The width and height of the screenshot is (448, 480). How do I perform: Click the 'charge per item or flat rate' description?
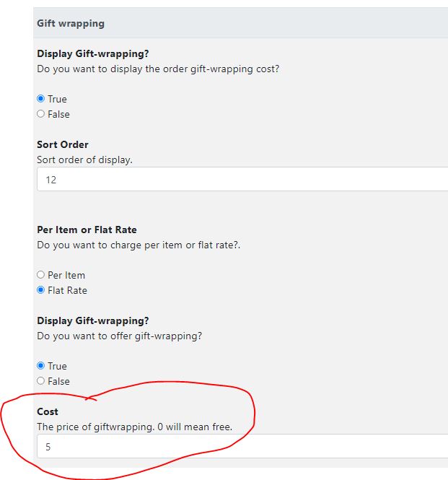pyautogui.click(x=139, y=245)
